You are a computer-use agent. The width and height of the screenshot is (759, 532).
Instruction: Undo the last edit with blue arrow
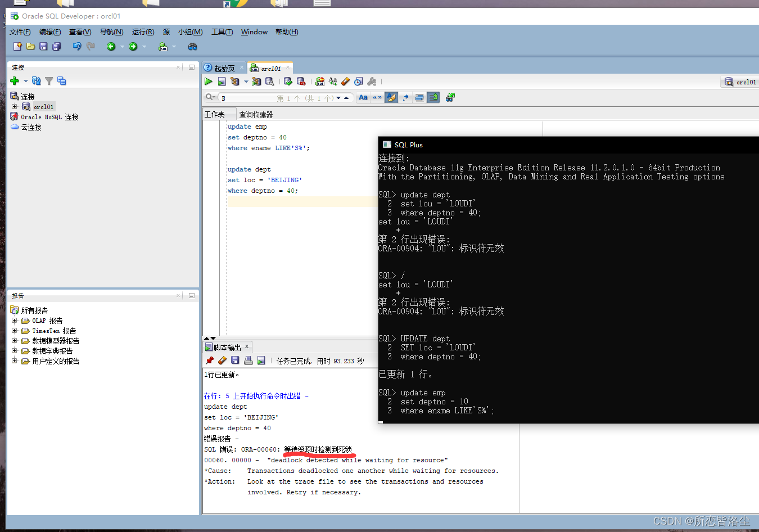(76, 46)
